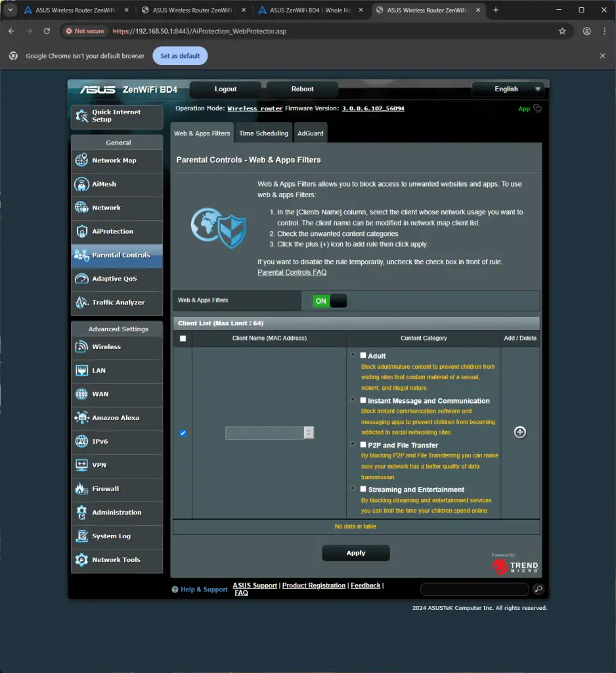This screenshot has height=673, width=616.
Task: Expand P2P and File Transfer sub-options
Action: coord(353,444)
